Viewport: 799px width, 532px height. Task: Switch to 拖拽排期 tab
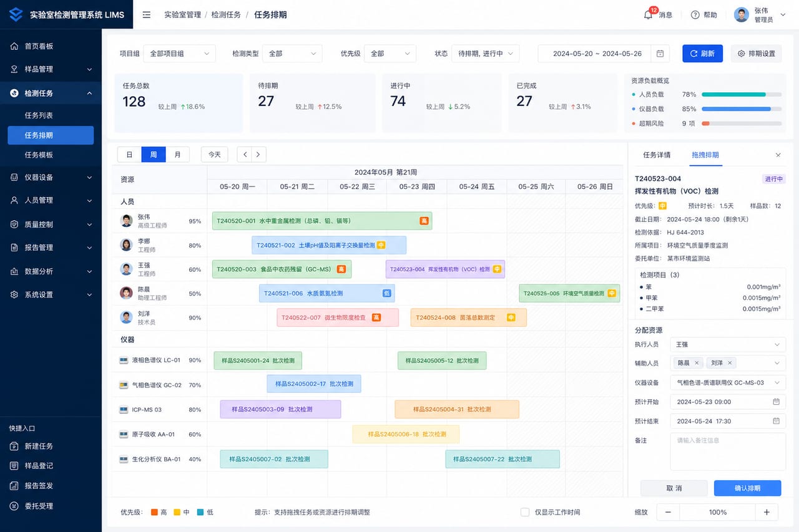705,155
